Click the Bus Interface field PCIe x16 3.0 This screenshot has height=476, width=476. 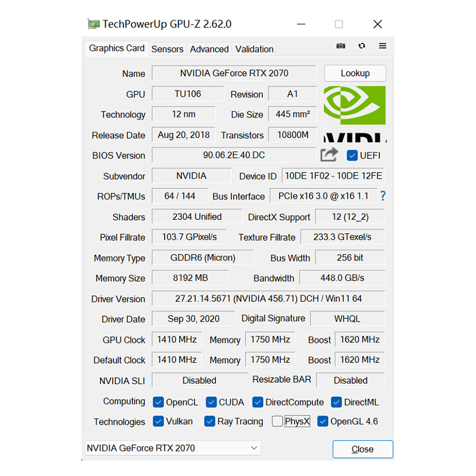click(324, 196)
